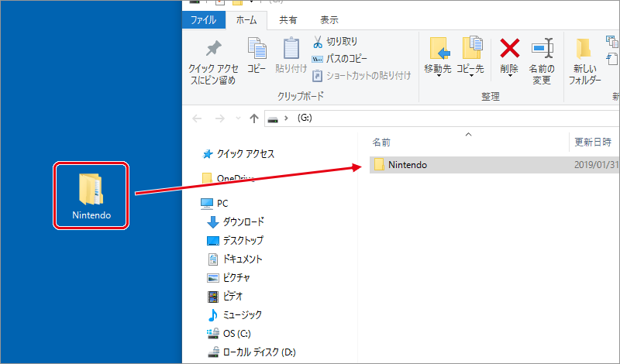Open Videos (ビデオ) in navigation pane
The width and height of the screenshot is (620, 364).
[x=225, y=297]
